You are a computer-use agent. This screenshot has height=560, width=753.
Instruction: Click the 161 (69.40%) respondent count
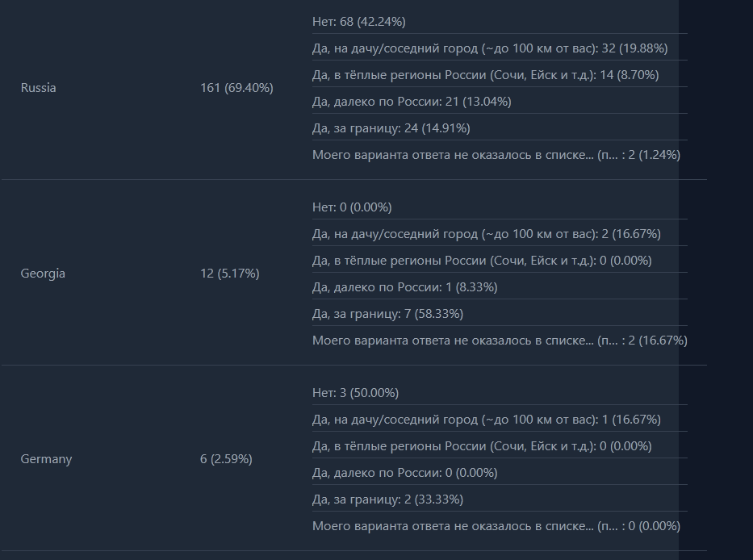(x=236, y=88)
